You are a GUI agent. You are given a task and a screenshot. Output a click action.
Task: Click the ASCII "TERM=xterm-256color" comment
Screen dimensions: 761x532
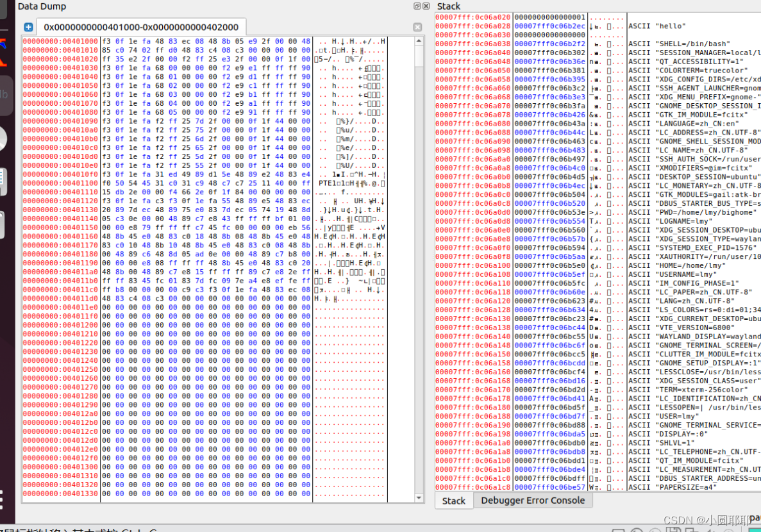pyautogui.click(x=688, y=390)
